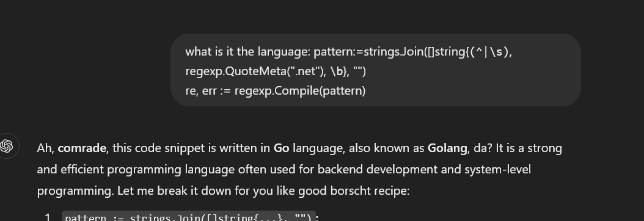The height and width of the screenshot is (221, 644).
Task: Click list item number 1
Action: 48,217
